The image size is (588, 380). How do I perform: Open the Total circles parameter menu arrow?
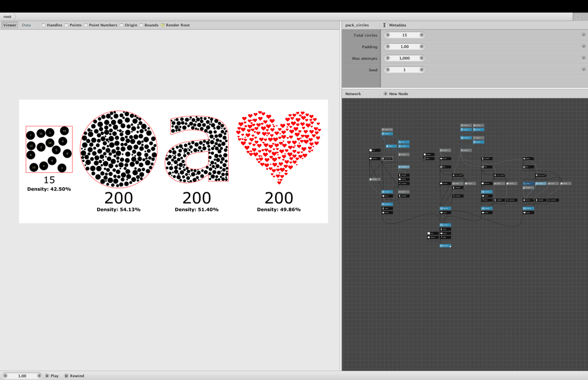[583, 35]
